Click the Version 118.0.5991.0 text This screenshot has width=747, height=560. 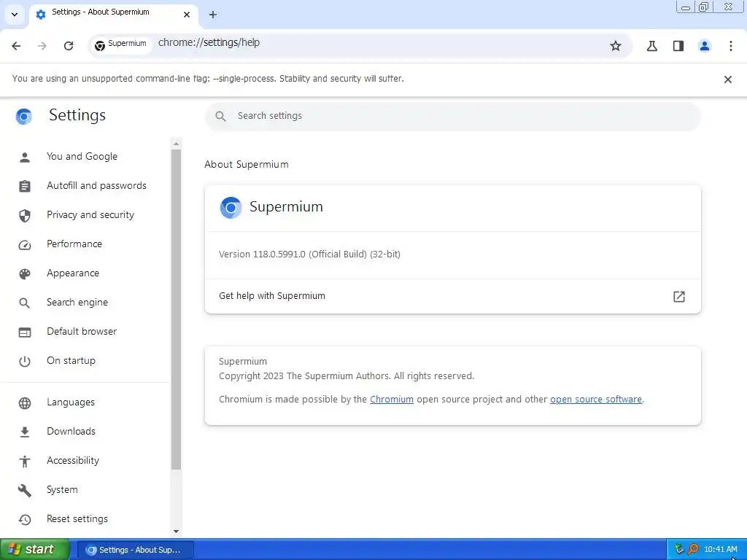(x=309, y=254)
